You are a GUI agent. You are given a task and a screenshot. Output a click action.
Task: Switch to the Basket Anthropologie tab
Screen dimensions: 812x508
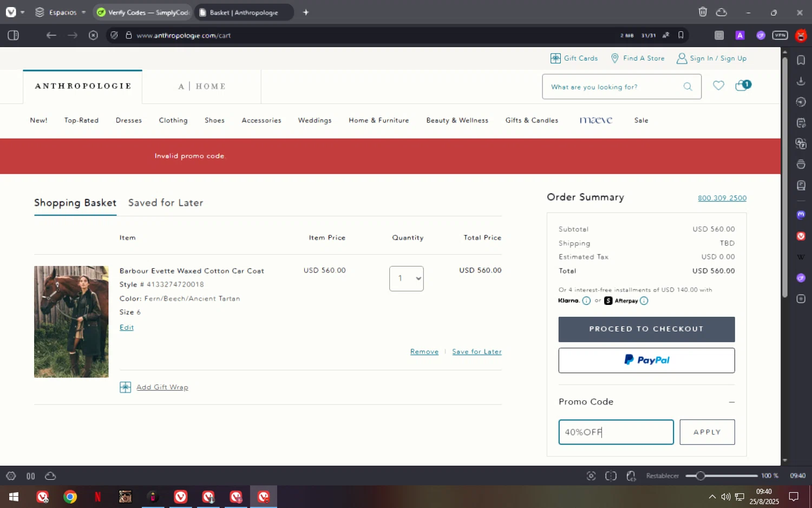244,12
